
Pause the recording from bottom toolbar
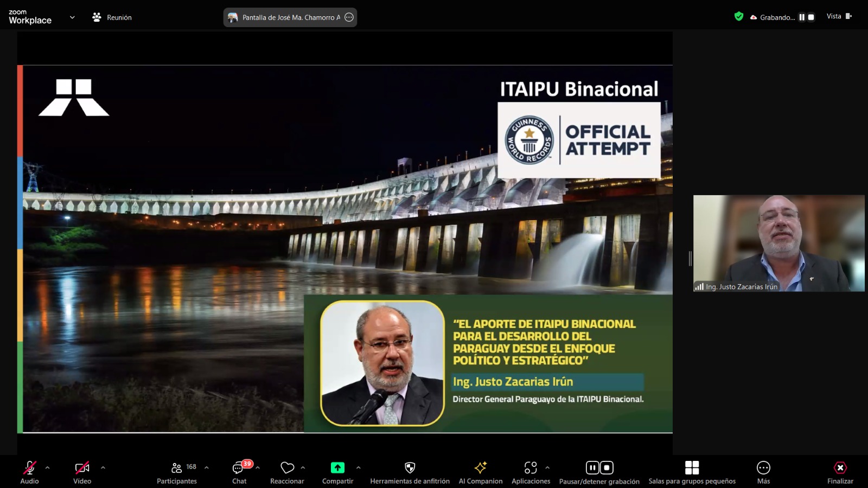coord(592,467)
